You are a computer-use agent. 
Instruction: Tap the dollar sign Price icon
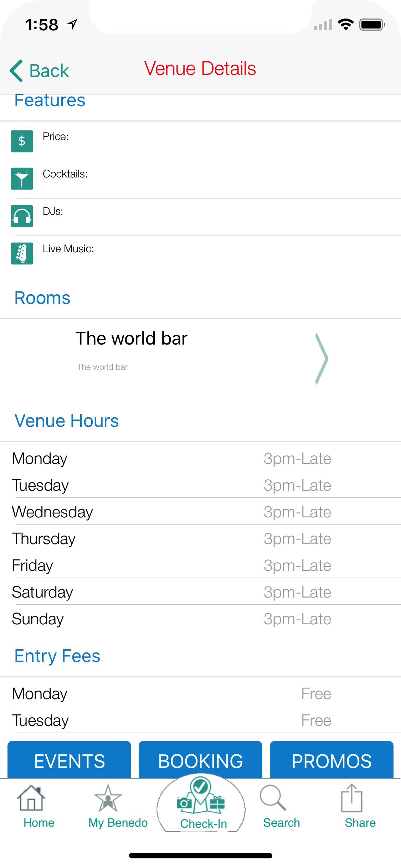(x=22, y=141)
